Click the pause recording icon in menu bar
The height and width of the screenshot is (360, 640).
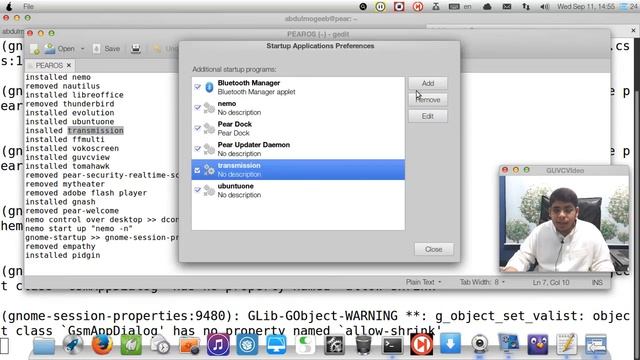point(380,7)
